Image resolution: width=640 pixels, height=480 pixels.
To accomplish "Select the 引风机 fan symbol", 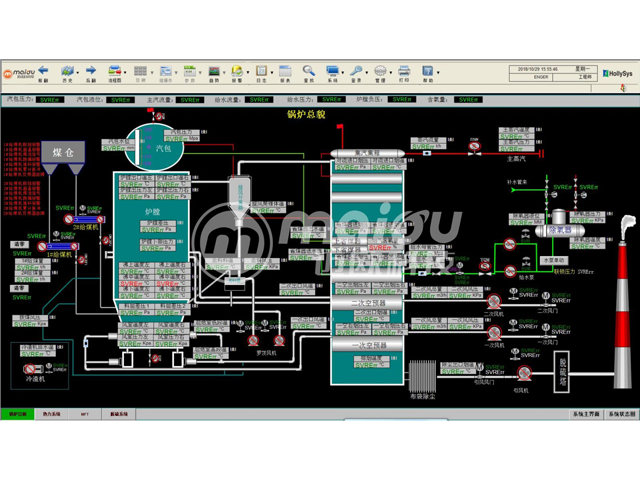I will pos(524,373).
